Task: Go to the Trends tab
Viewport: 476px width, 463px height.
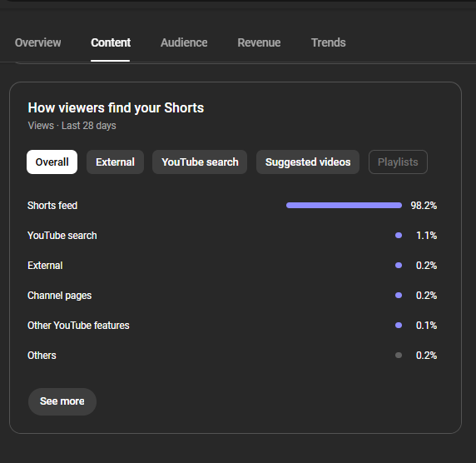Action: click(329, 42)
